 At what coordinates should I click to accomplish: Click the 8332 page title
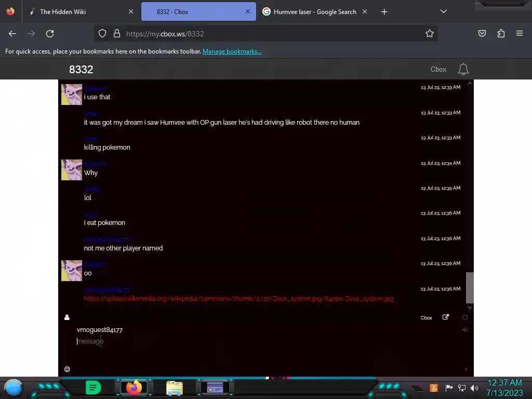81,69
